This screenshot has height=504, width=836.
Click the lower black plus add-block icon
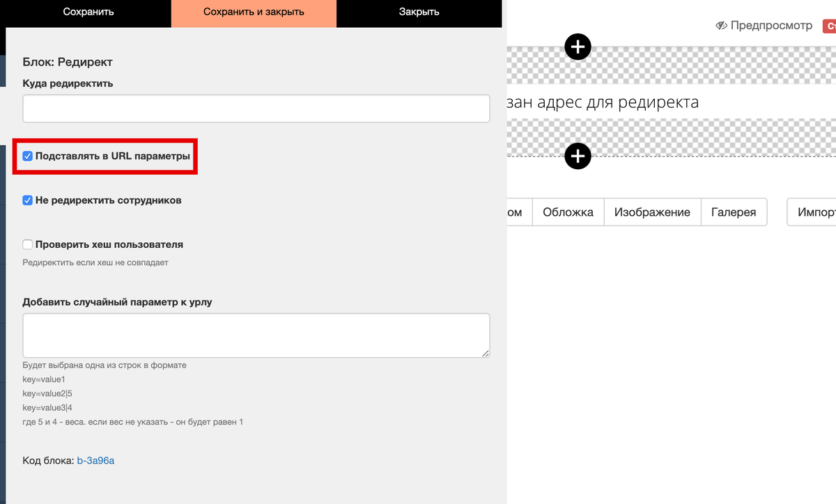(x=577, y=156)
